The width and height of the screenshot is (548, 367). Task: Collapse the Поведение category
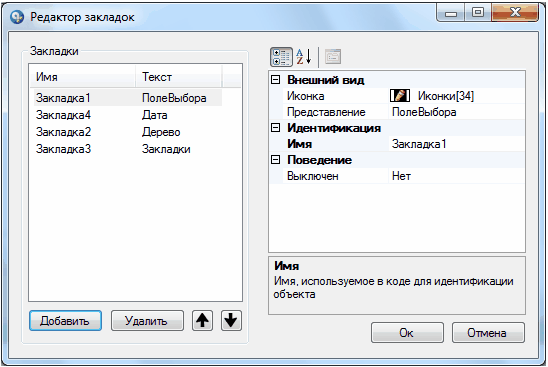276,160
